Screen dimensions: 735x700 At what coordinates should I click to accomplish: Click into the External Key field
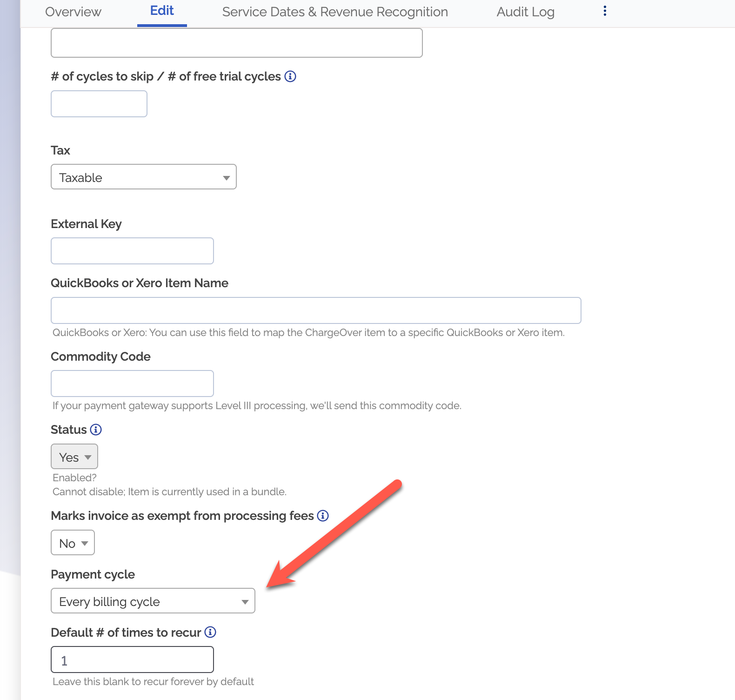tap(132, 251)
